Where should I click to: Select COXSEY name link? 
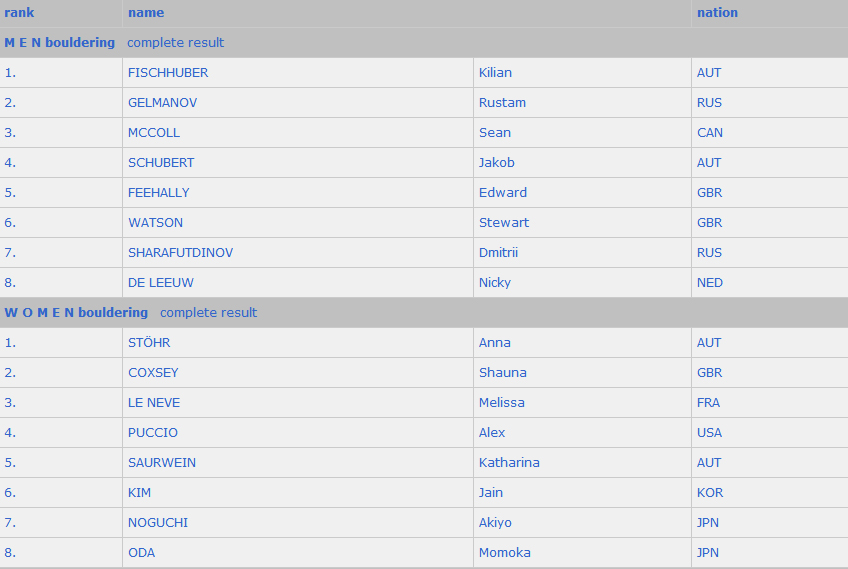click(x=153, y=373)
